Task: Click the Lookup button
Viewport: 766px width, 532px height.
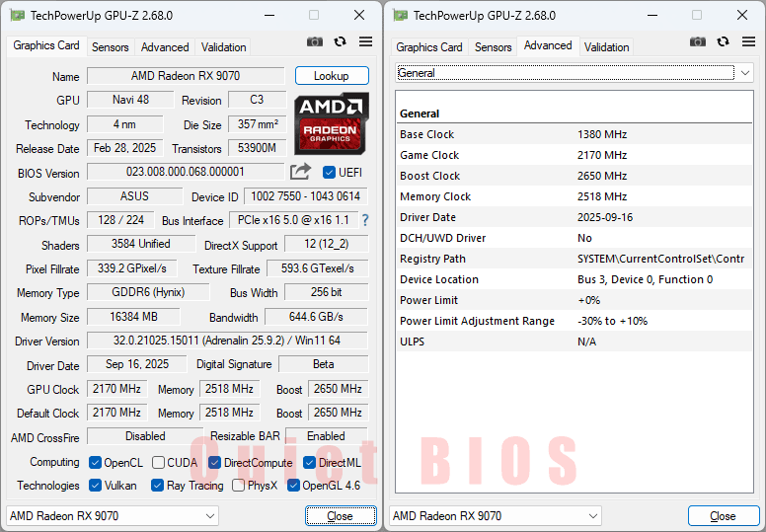Action: tap(332, 76)
